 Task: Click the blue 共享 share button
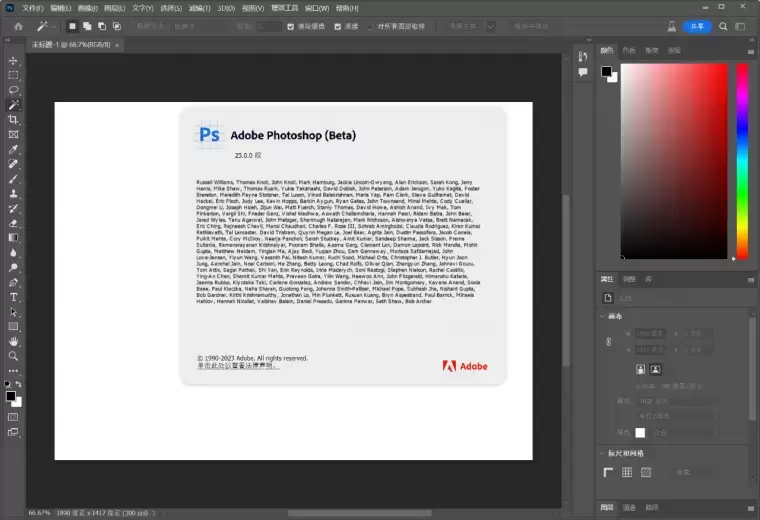click(697, 26)
